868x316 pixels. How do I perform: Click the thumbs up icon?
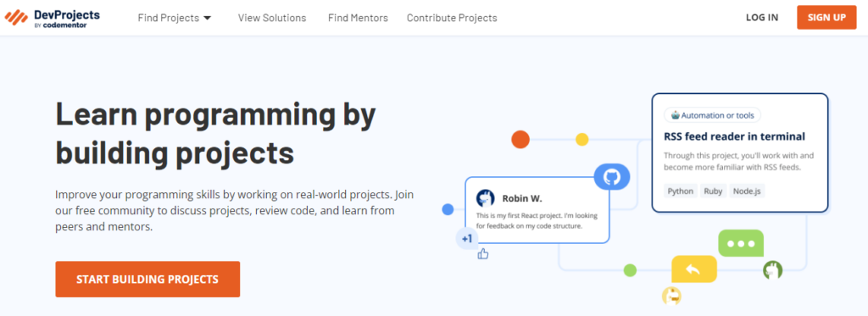point(482,254)
